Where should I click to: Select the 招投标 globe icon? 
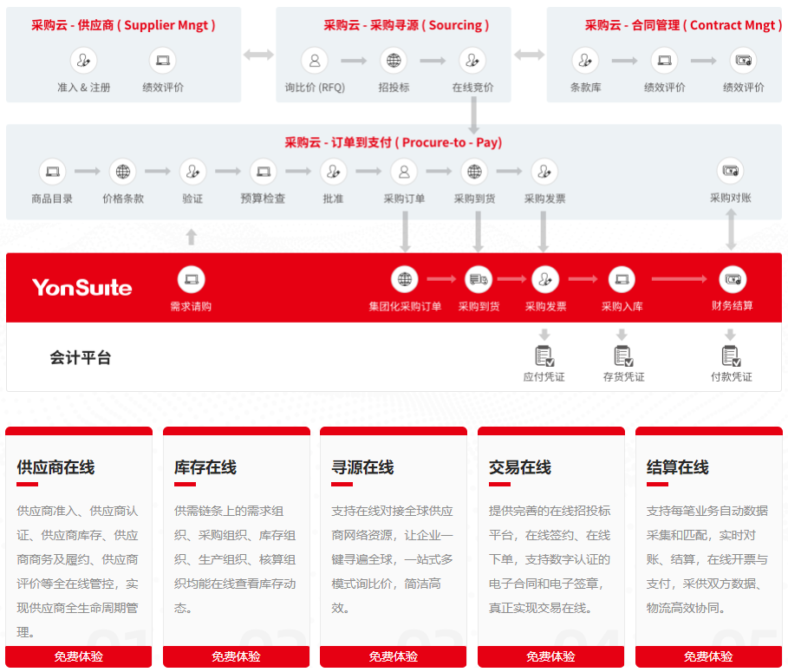(394, 61)
